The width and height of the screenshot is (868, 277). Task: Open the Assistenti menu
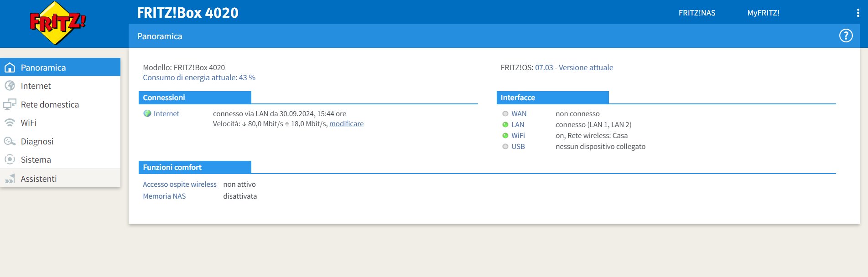click(60, 179)
